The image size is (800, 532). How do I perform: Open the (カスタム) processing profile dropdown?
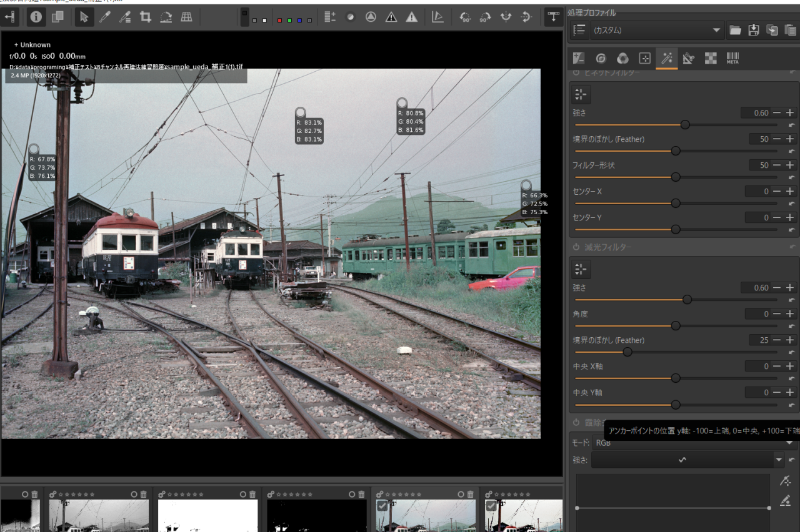pos(657,30)
